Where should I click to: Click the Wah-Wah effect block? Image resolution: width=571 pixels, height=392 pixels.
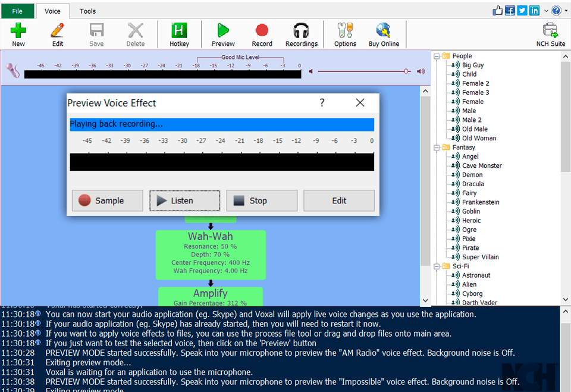click(211, 254)
